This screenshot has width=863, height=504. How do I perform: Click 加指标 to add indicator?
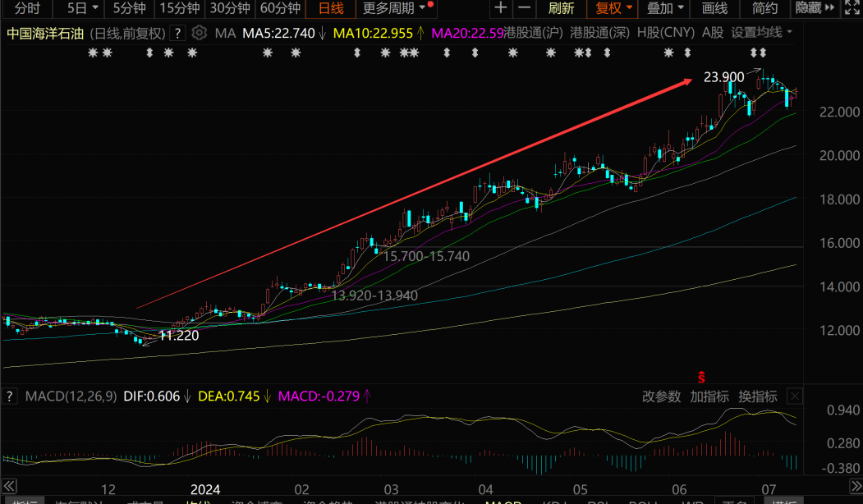click(x=709, y=396)
